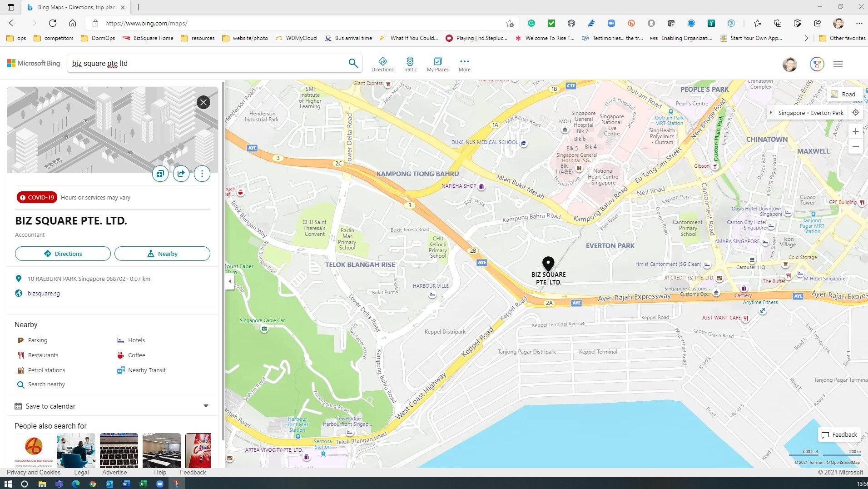Image resolution: width=868 pixels, height=489 pixels.
Task: Open Word from the taskbar
Action: [126, 484]
